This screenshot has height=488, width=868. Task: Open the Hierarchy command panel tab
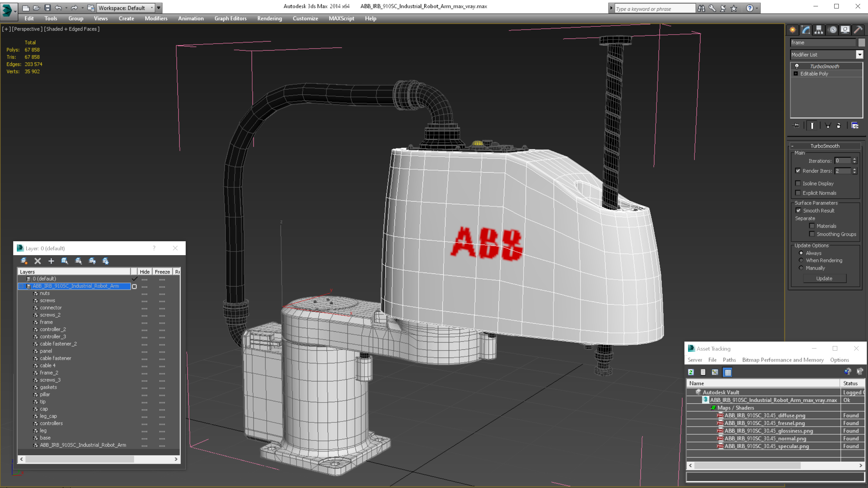[819, 30]
